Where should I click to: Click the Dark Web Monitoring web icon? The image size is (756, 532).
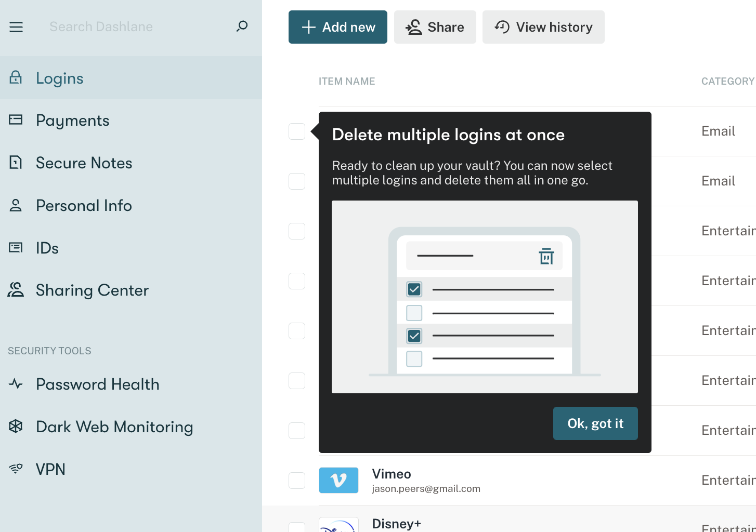16,427
